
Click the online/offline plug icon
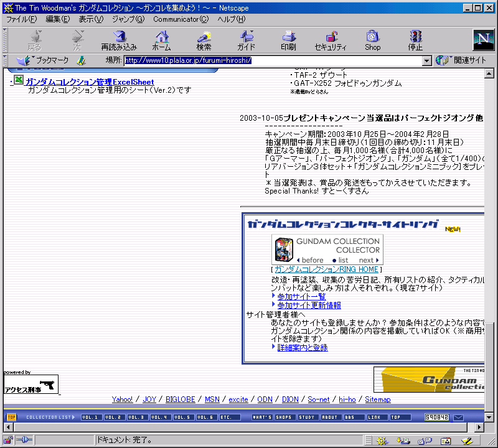point(24,440)
